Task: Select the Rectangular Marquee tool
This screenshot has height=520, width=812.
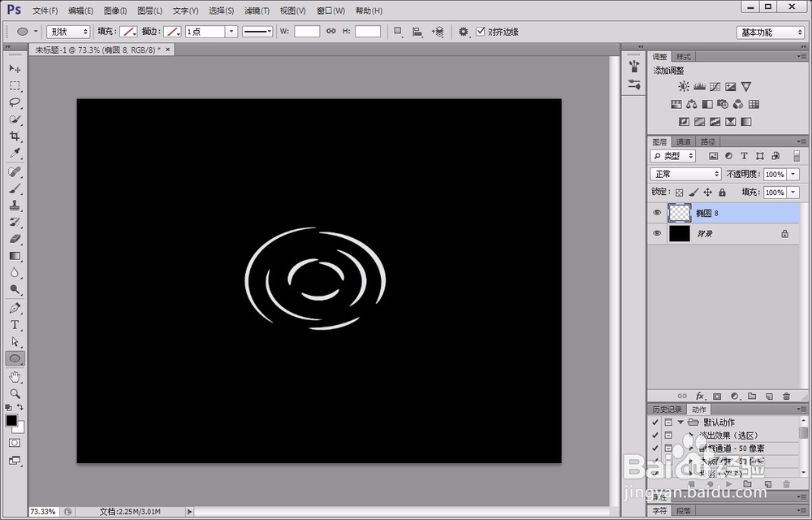Action: pyautogui.click(x=15, y=85)
